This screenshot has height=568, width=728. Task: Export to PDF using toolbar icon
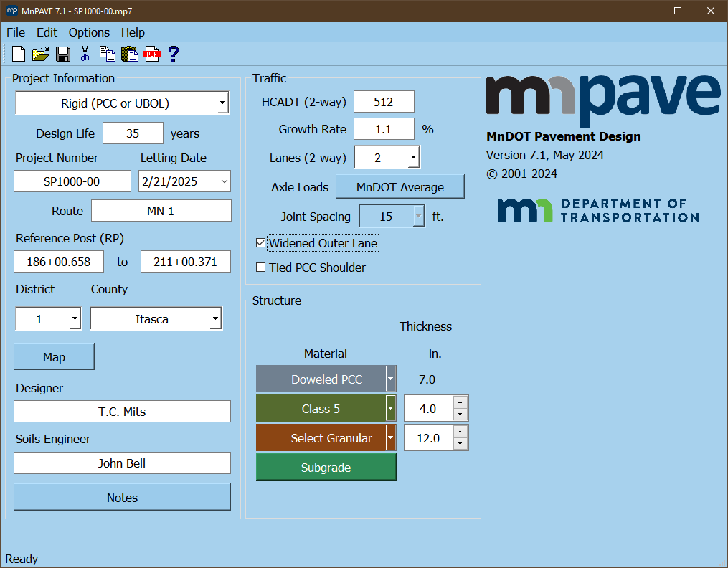click(x=151, y=54)
